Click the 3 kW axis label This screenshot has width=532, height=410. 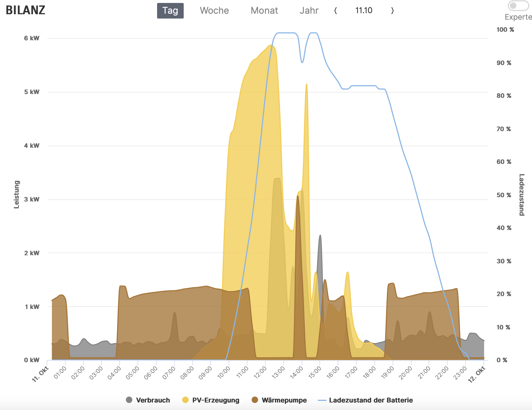click(32, 199)
